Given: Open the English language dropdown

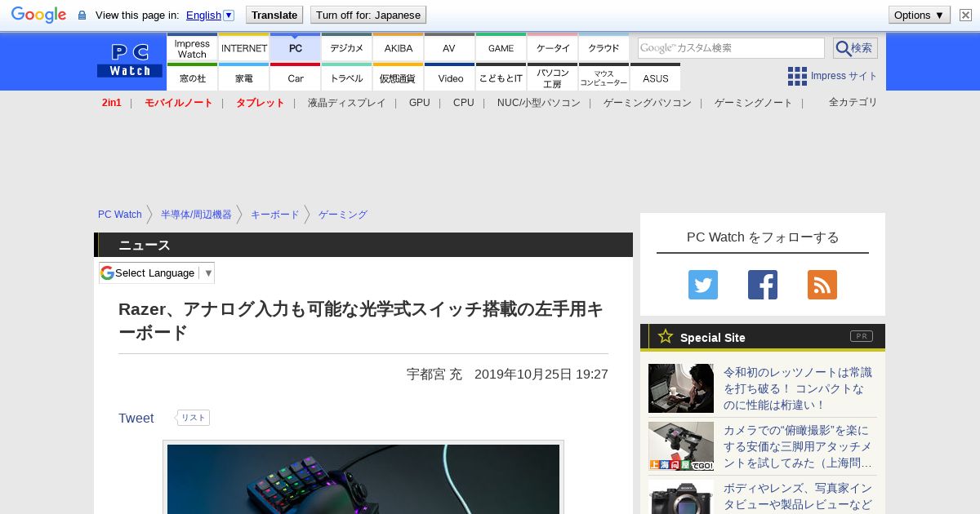Looking at the screenshot, I should (x=210, y=15).
